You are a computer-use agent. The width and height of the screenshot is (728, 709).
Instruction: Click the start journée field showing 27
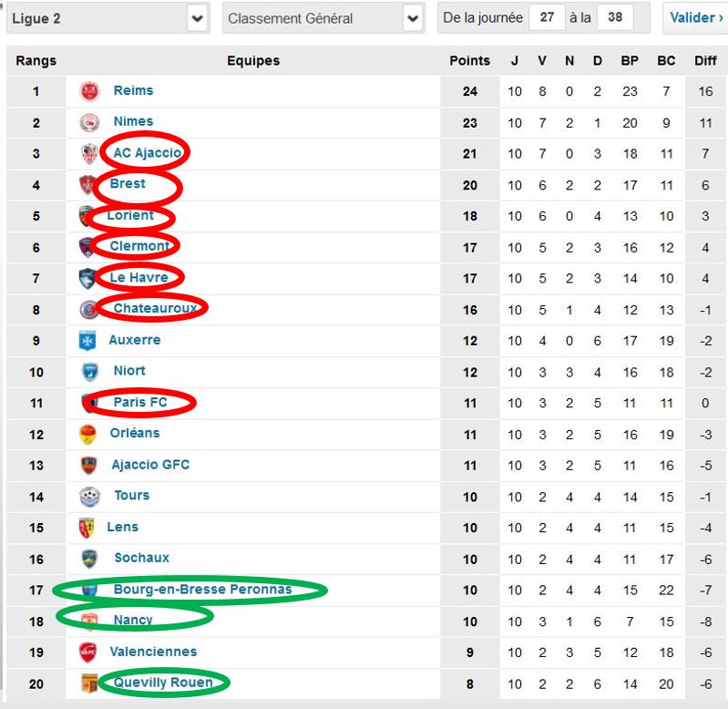click(x=547, y=17)
